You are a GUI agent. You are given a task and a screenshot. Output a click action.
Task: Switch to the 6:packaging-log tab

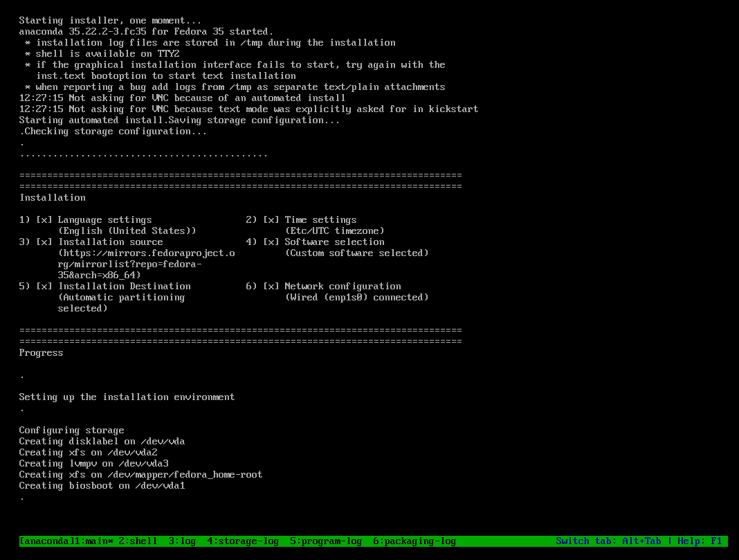[414, 541]
